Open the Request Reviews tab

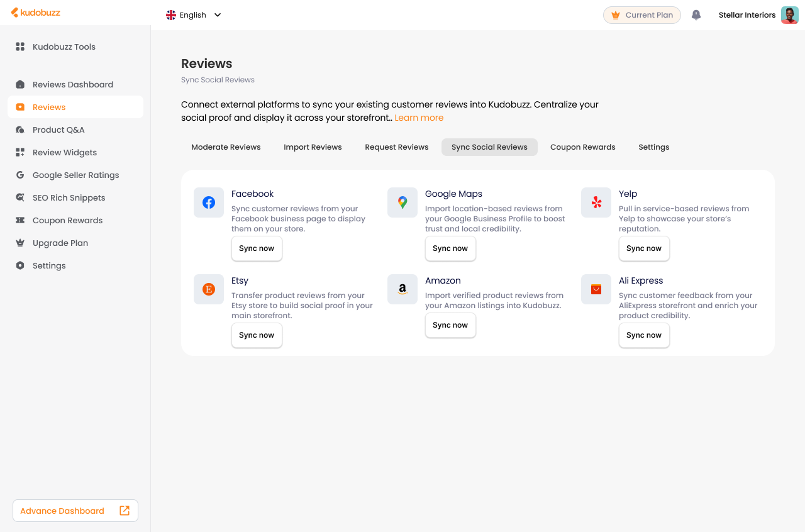[397, 147]
